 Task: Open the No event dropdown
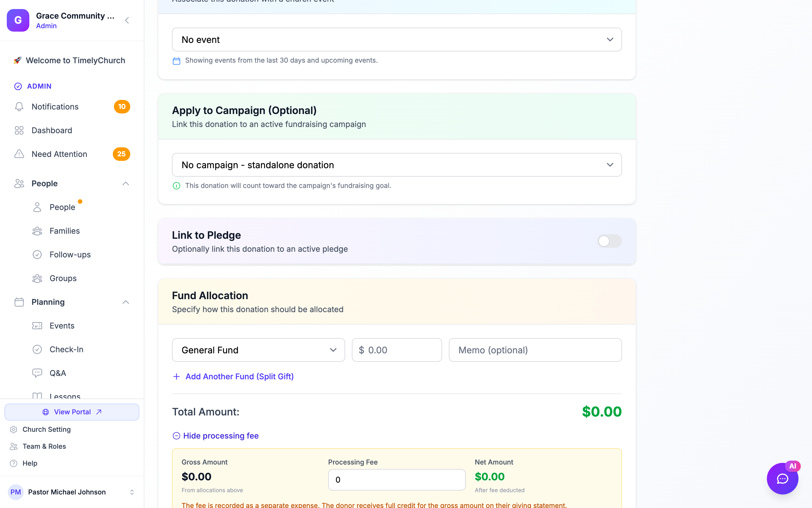click(397, 40)
